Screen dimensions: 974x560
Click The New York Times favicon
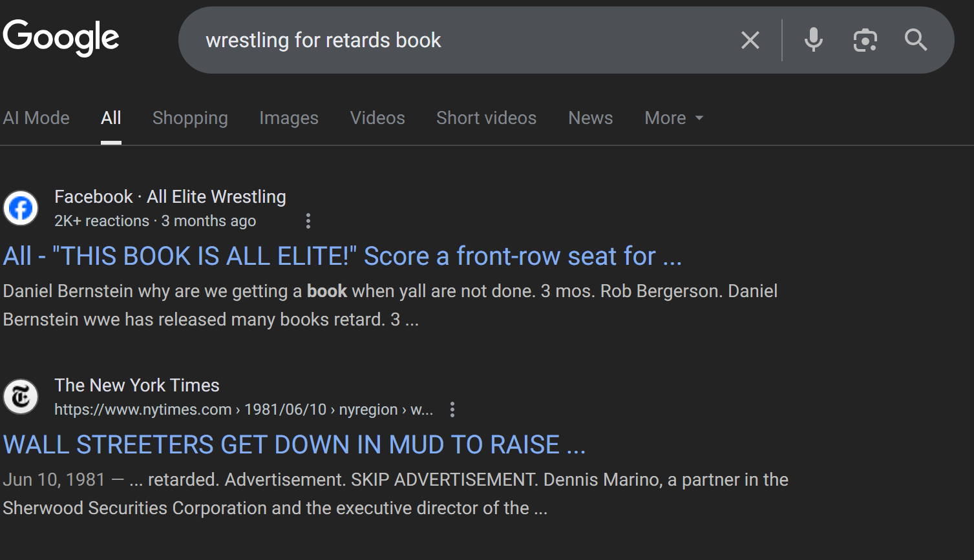tap(21, 397)
